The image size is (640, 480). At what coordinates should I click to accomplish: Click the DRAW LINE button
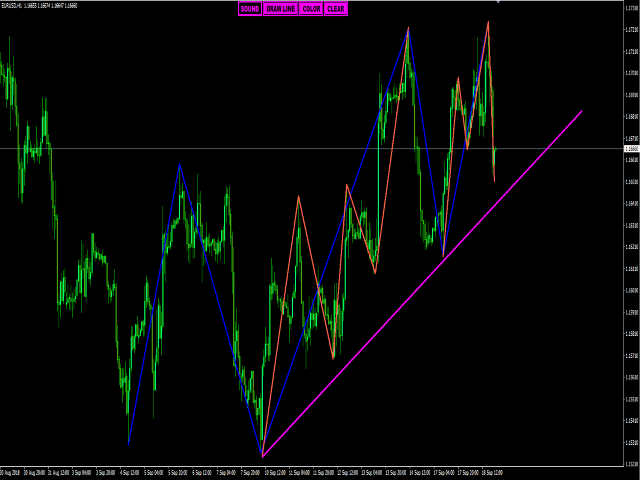point(280,9)
